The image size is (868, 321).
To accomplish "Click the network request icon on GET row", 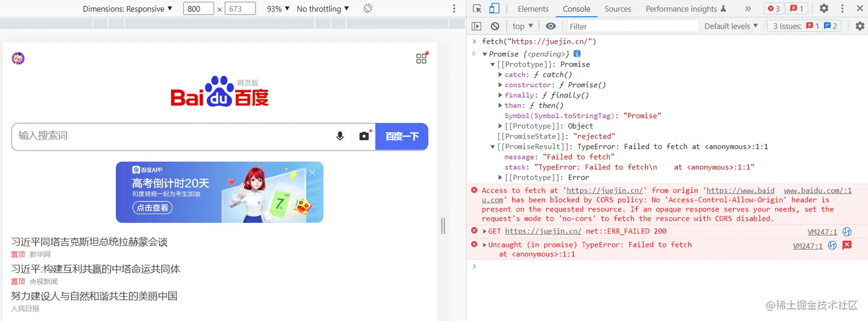I will 847,232.
